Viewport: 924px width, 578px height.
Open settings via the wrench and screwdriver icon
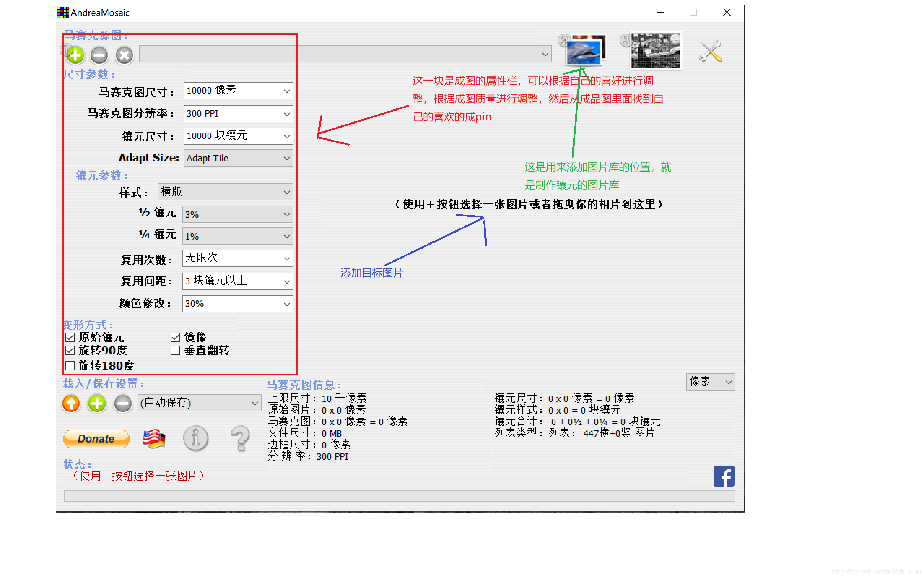point(710,51)
